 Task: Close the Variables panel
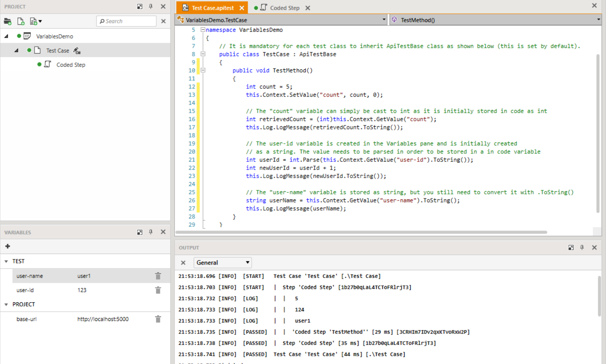coord(163,232)
